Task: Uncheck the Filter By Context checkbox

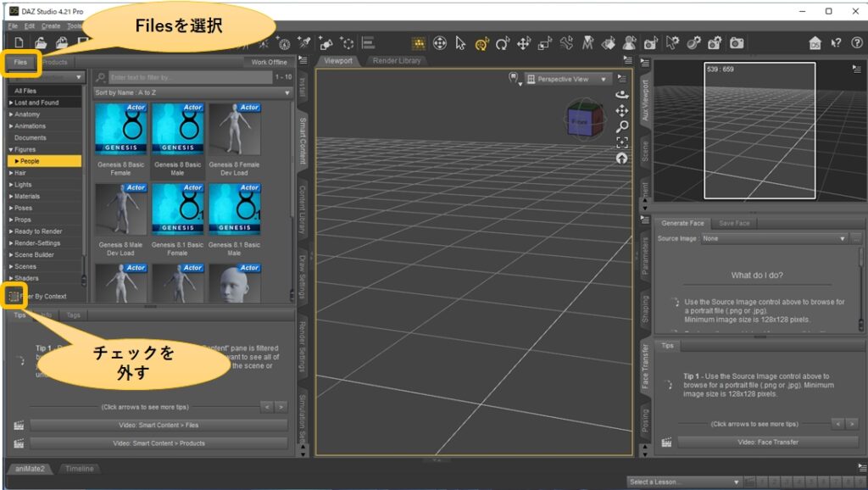Action: (14, 296)
